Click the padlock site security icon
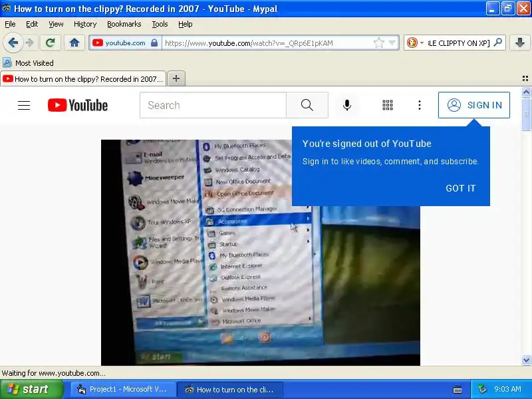 [154, 43]
